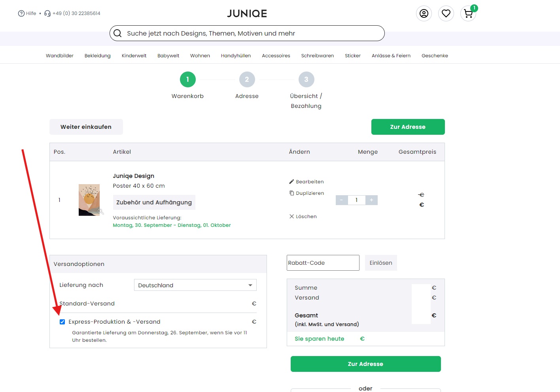The height and width of the screenshot is (392, 560).
Task: Open the wishlist heart icon
Action: coord(446,13)
